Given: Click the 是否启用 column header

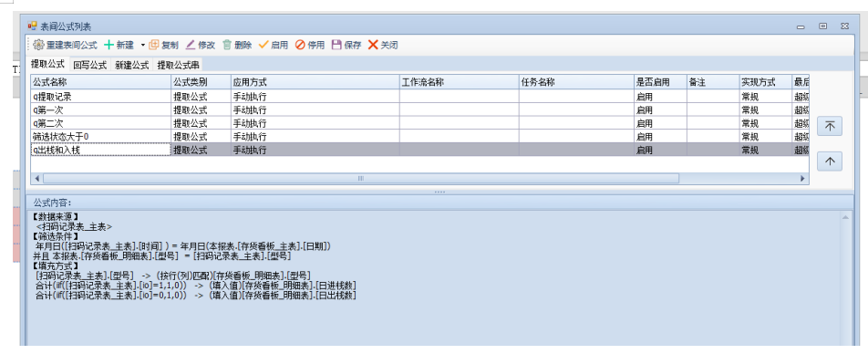Looking at the screenshot, I should click(x=661, y=82).
